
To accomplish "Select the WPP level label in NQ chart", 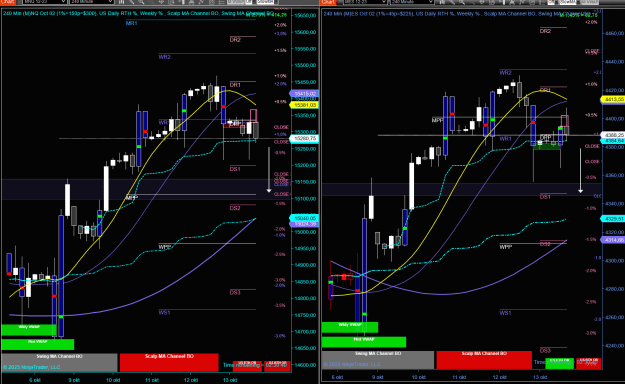I will pos(165,247).
